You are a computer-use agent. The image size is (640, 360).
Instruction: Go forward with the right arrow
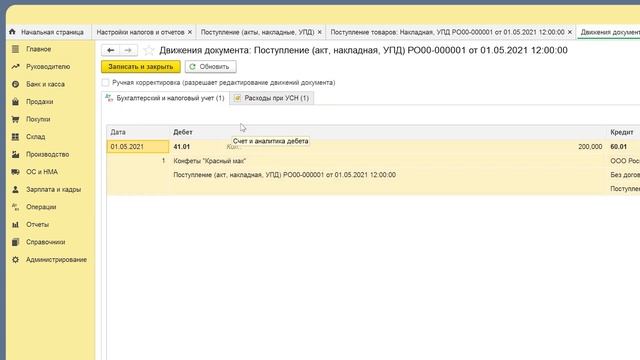click(128, 50)
